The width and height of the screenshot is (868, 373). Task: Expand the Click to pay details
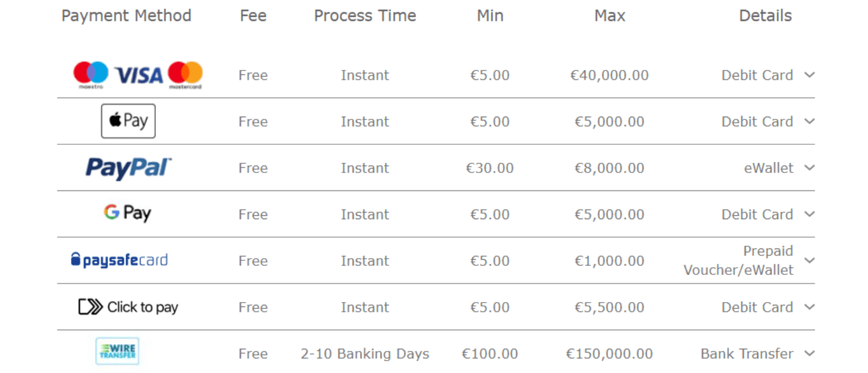809,307
